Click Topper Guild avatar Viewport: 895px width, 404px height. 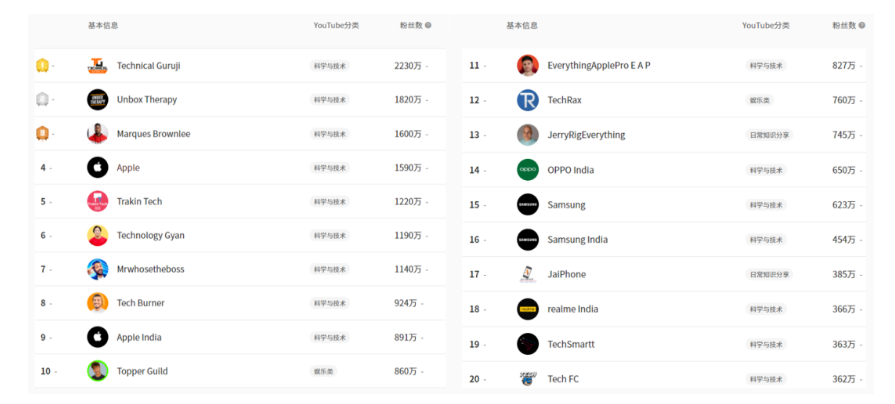[98, 371]
